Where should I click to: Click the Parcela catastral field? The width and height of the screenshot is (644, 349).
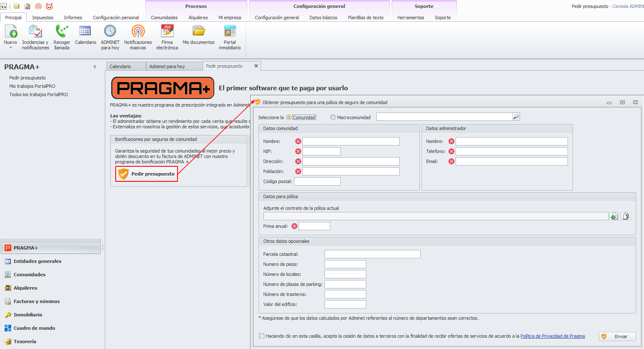tap(373, 254)
